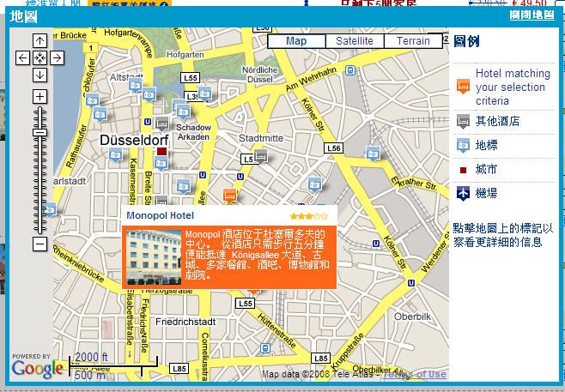Open the Monopol Hotel title link

[x=160, y=215]
